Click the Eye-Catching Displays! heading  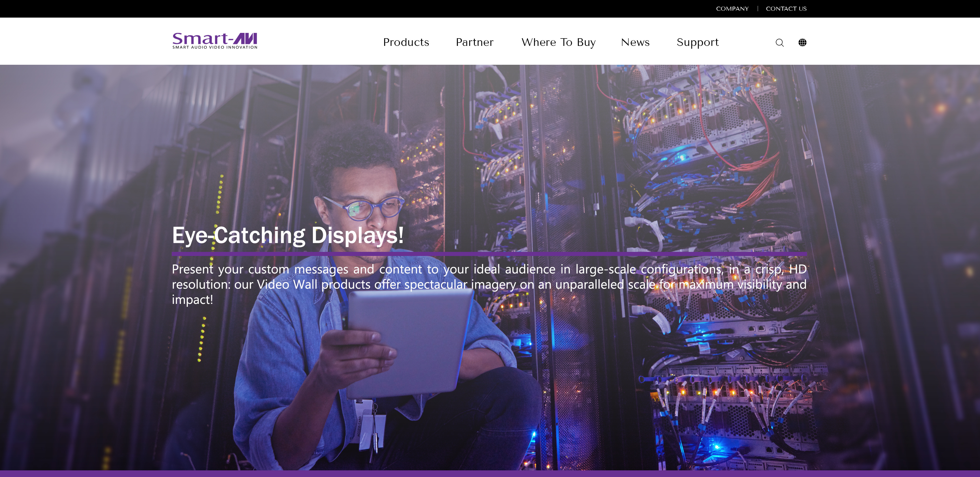click(288, 235)
